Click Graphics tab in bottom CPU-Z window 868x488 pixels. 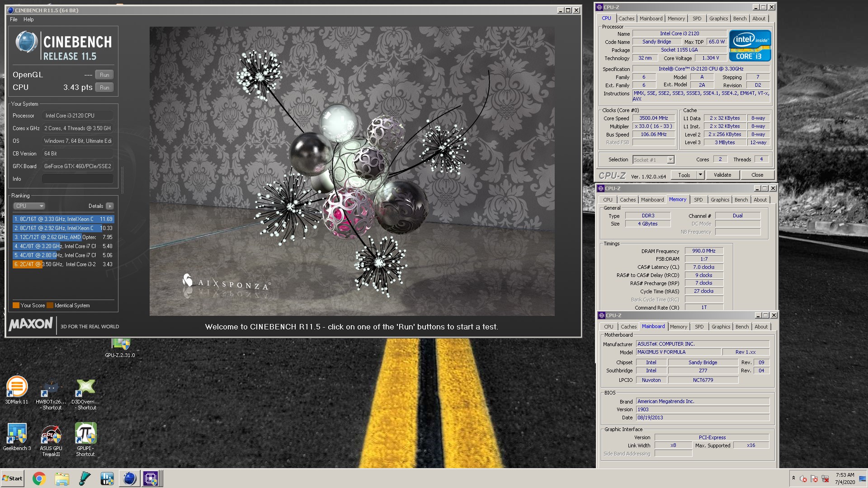click(x=721, y=327)
